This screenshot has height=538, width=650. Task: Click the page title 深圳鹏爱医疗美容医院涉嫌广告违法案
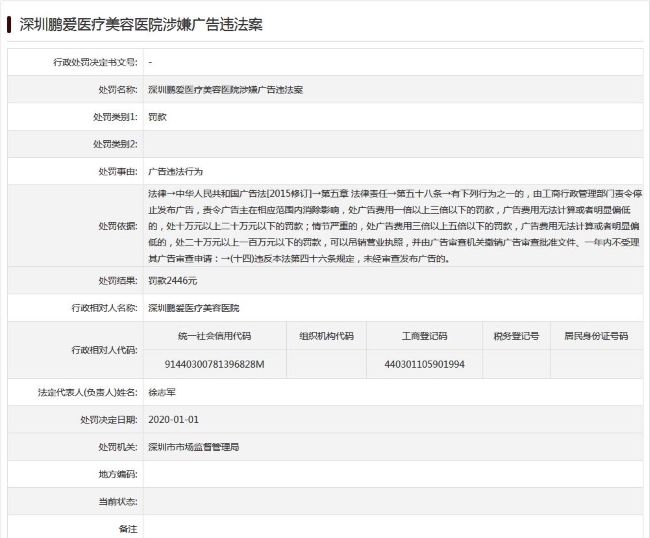coord(142,23)
